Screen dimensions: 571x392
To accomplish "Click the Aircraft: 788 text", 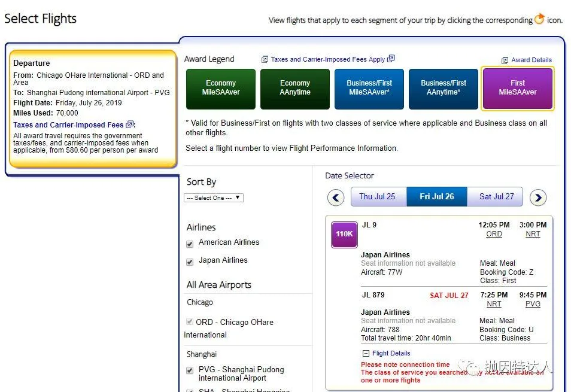I will click(x=380, y=329).
